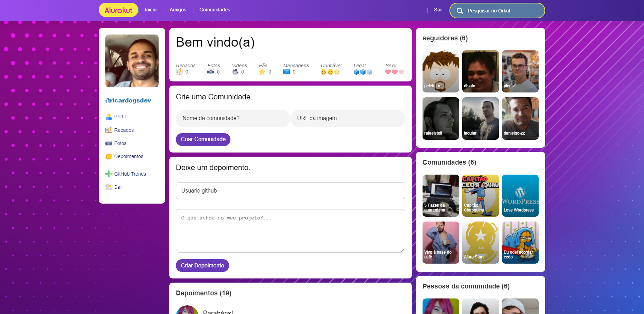Click the star icon under Fãs

(x=262, y=71)
